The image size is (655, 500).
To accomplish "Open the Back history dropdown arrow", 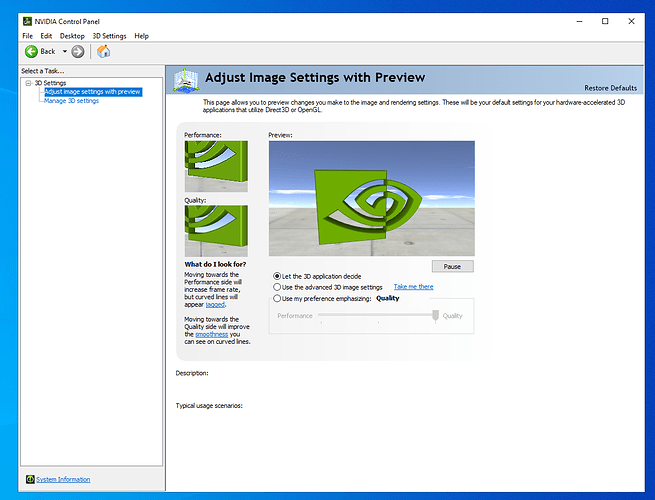I will point(65,51).
